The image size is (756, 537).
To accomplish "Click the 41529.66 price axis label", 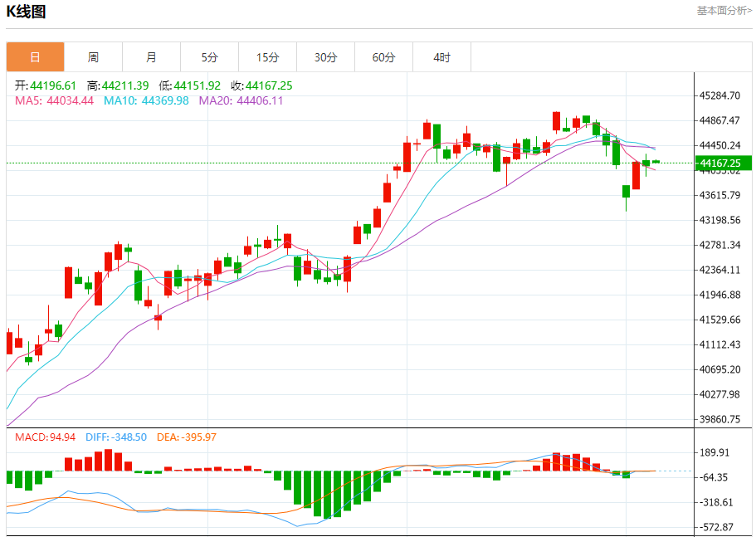I will (x=719, y=320).
